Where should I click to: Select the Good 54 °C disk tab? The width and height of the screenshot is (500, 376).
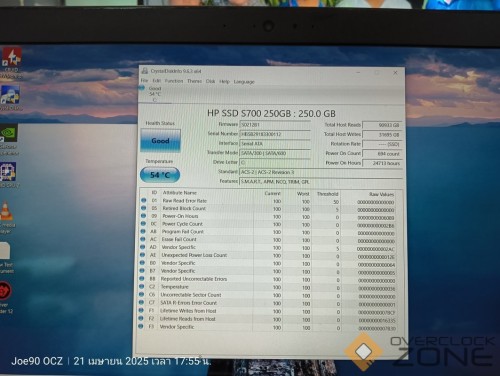pyautogui.click(x=152, y=94)
